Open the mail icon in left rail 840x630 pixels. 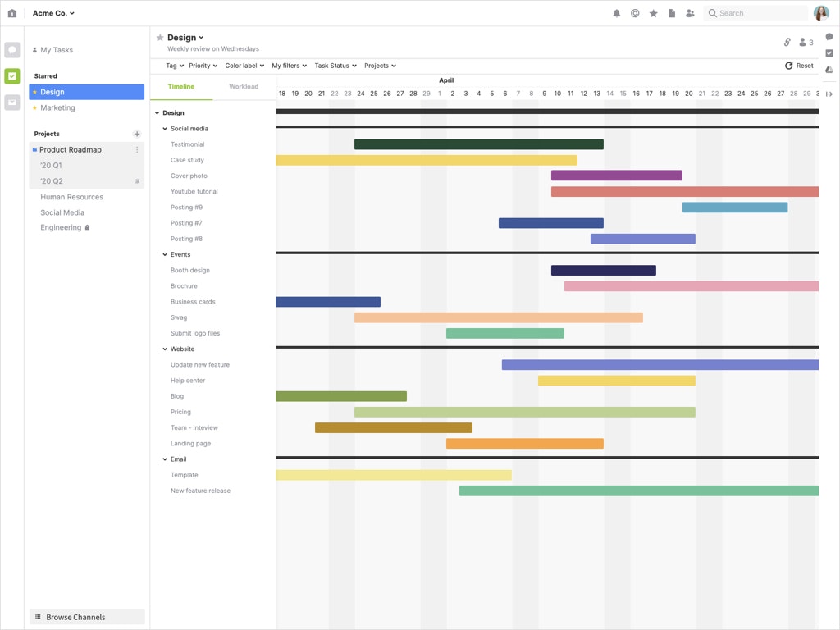tap(11, 103)
